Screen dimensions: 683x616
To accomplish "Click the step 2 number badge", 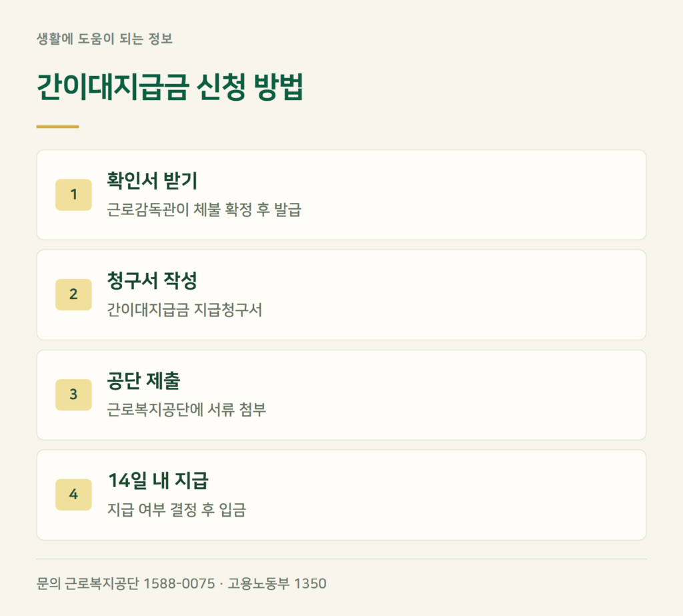I will [73, 295].
